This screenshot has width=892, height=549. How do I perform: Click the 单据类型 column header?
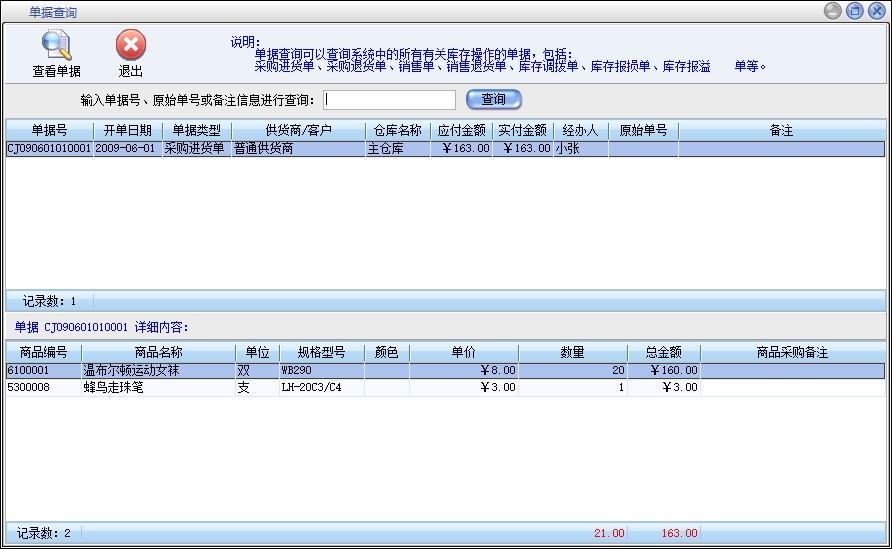pos(196,131)
